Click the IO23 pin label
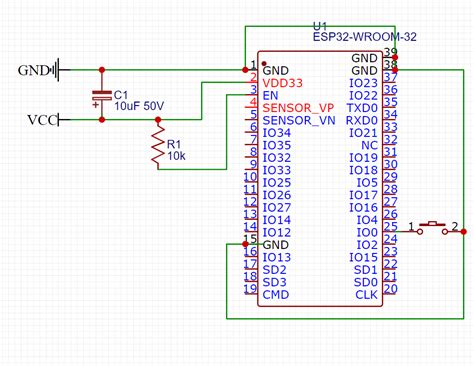This screenshot has width=474, height=367. [363, 83]
